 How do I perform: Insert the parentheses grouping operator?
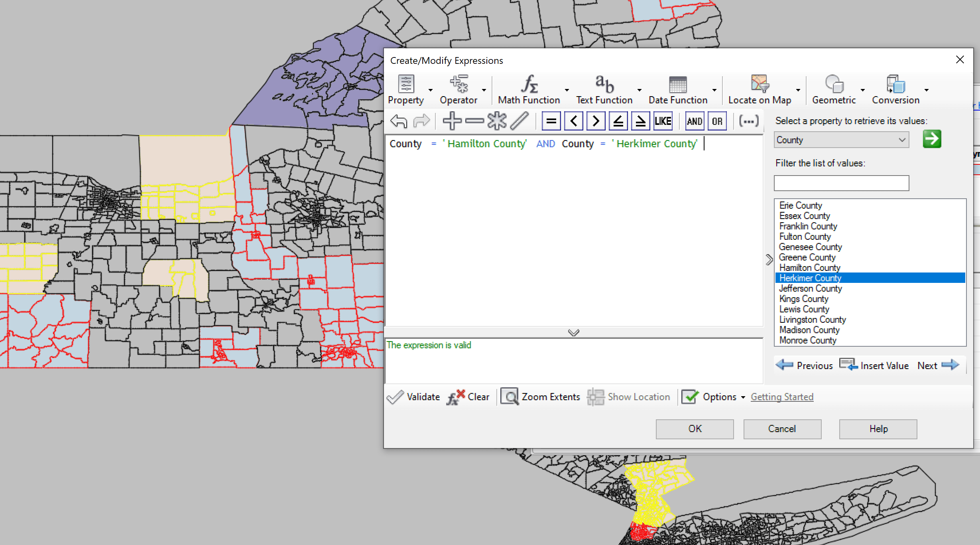(x=748, y=121)
